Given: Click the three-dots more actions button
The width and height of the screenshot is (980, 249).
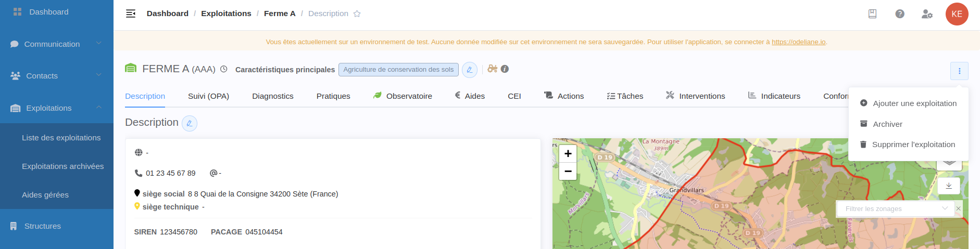Looking at the screenshot, I should [959, 71].
